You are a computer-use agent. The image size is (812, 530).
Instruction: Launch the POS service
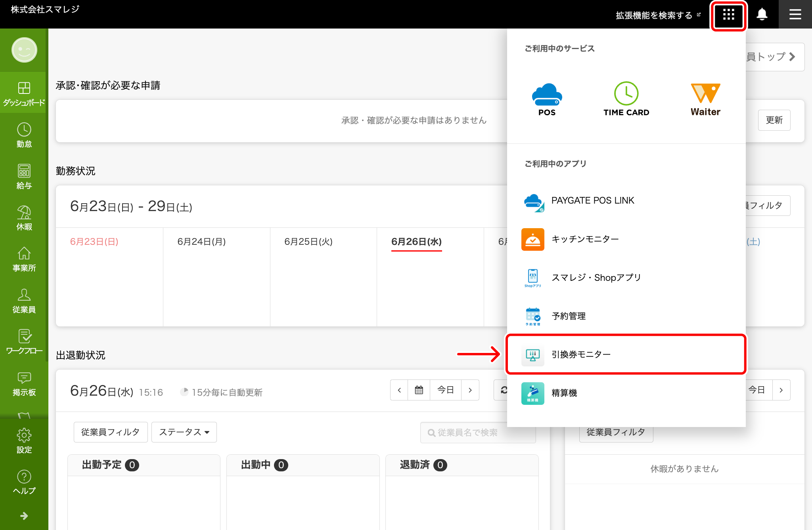tap(547, 100)
